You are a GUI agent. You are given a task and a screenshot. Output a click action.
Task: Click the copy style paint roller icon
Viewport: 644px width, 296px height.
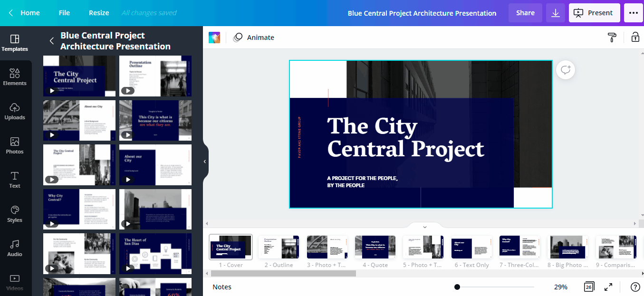click(x=612, y=38)
